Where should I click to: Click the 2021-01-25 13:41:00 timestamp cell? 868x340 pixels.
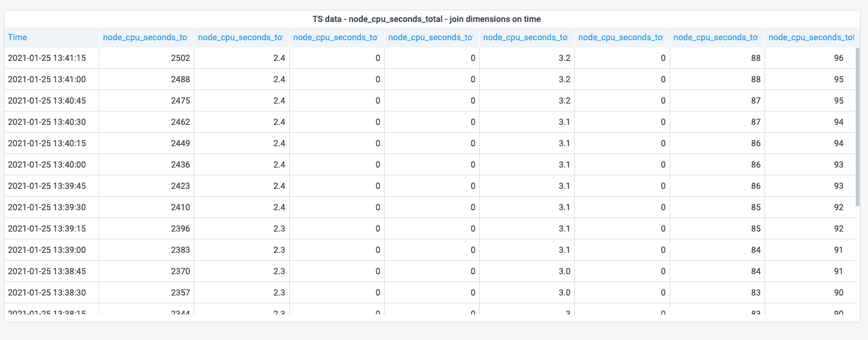(46, 79)
